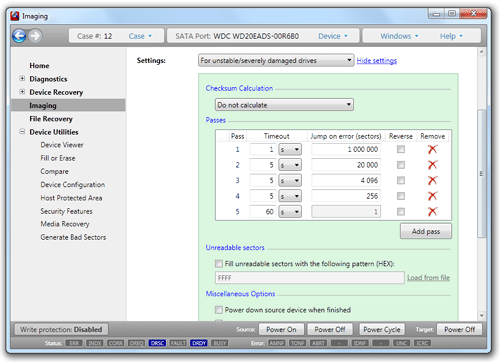The height and width of the screenshot is (362, 500).
Task: Click the Imaging app icon in title bar
Action: click(x=15, y=16)
